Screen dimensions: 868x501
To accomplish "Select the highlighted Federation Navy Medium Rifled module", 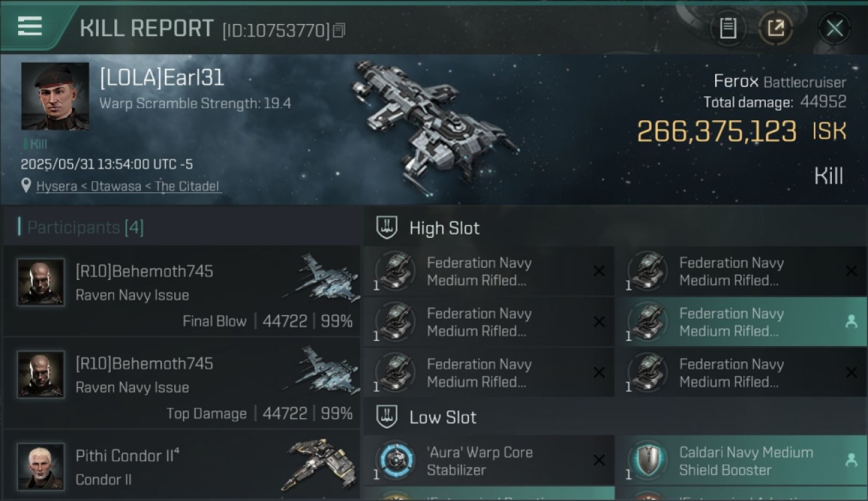I will [x=740, y=322].
